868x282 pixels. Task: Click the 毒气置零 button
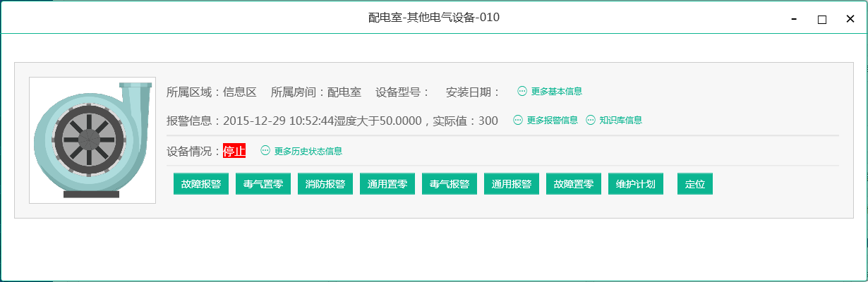tap(263, 185)
